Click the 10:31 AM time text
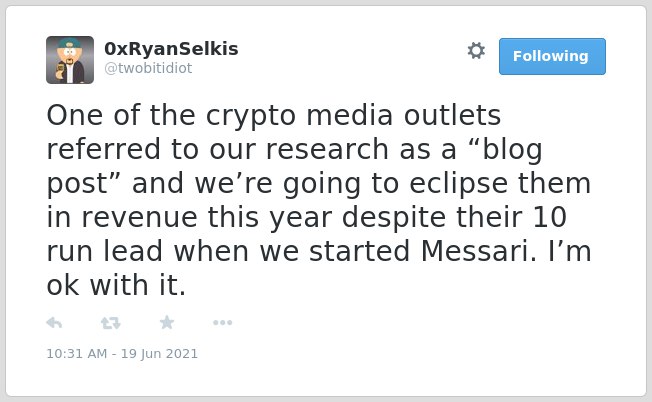This screenshot has width=652, height=402. pyautogui.click(x=77, y=354)
